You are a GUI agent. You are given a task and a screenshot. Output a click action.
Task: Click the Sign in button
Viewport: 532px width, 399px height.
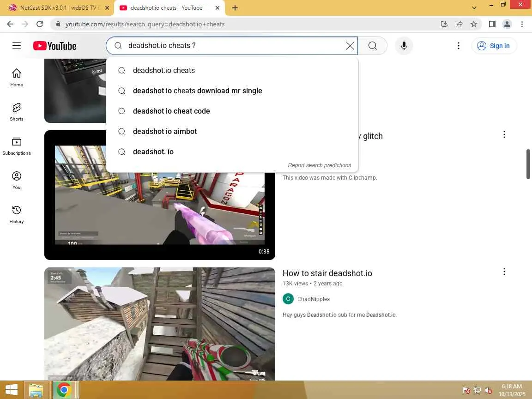coord(494,46)
